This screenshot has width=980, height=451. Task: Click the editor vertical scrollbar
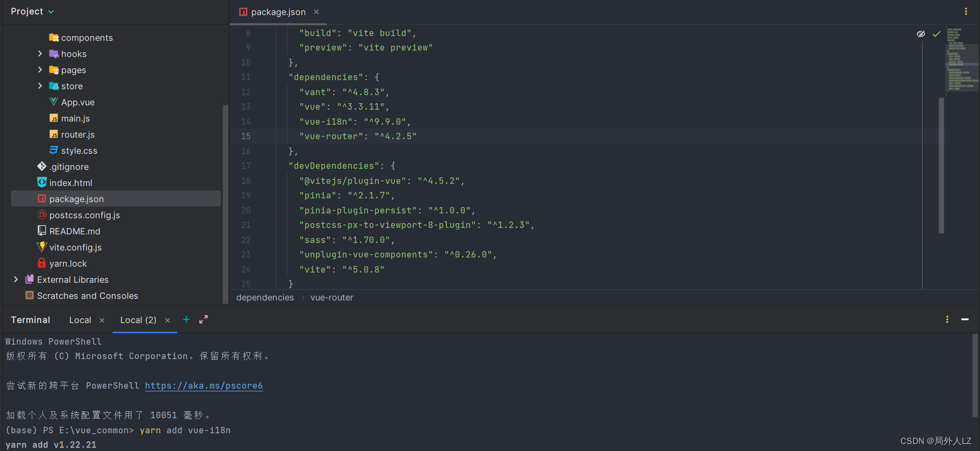coord(941,165)
